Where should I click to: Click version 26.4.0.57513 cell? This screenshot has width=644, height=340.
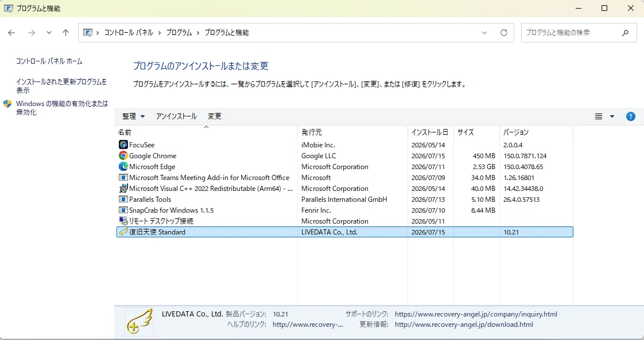[521, 200]
